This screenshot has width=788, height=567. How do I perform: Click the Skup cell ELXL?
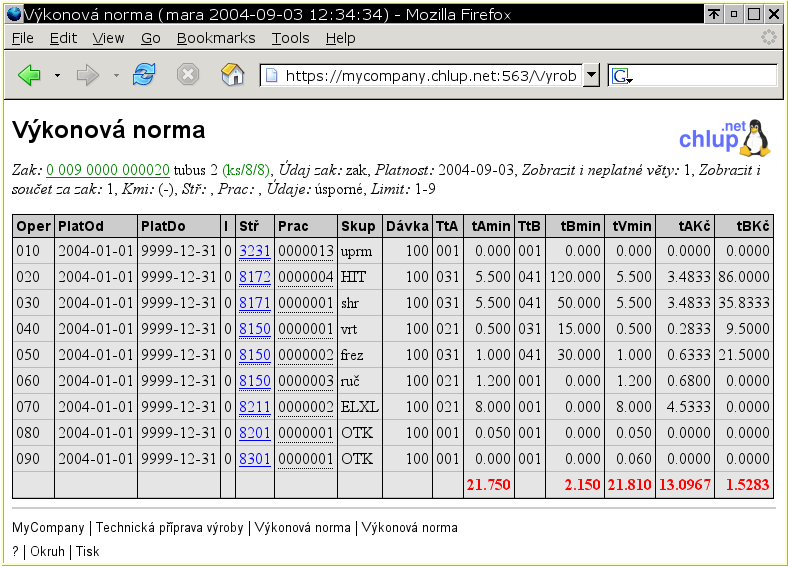[x=359, y=407]
